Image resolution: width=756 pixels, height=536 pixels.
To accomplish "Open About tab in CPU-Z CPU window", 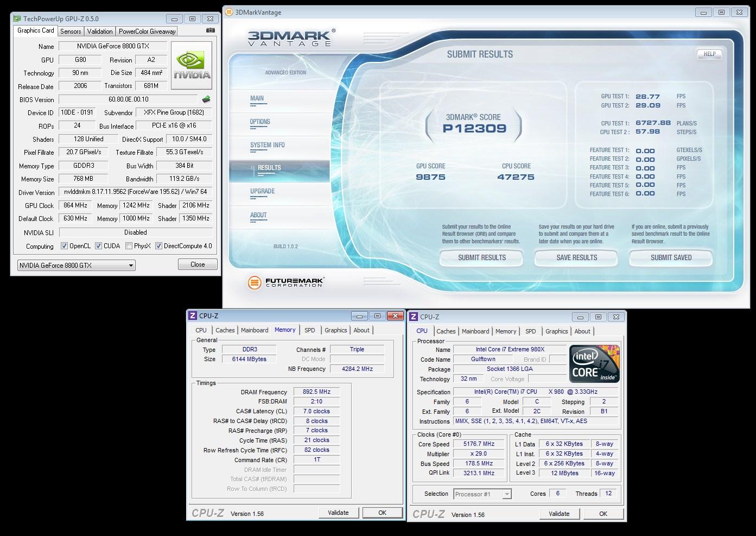I will [x=582, y=331].
